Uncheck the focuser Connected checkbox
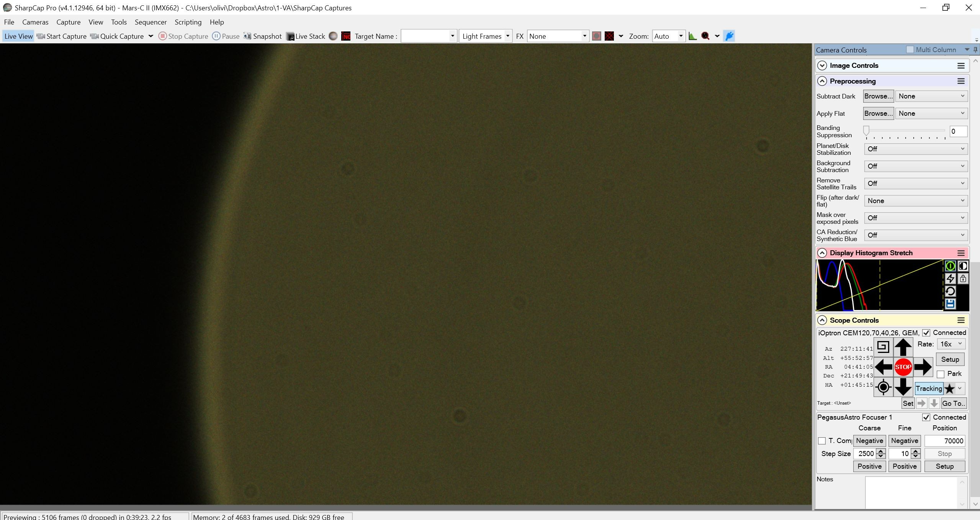The height and width of the screenshot is (520, 980). [926, 417]
